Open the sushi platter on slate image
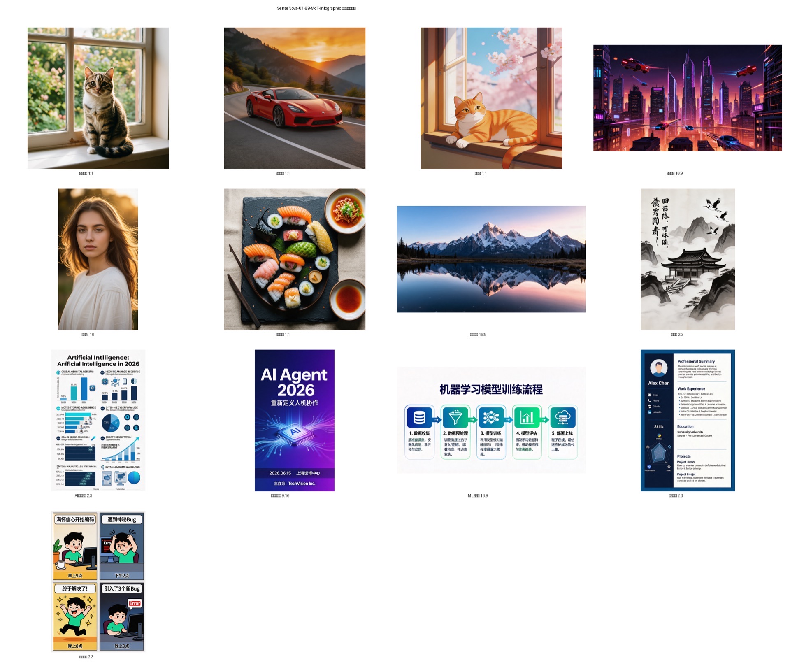Viewport: 790px width, 672px height. (295, 259)
